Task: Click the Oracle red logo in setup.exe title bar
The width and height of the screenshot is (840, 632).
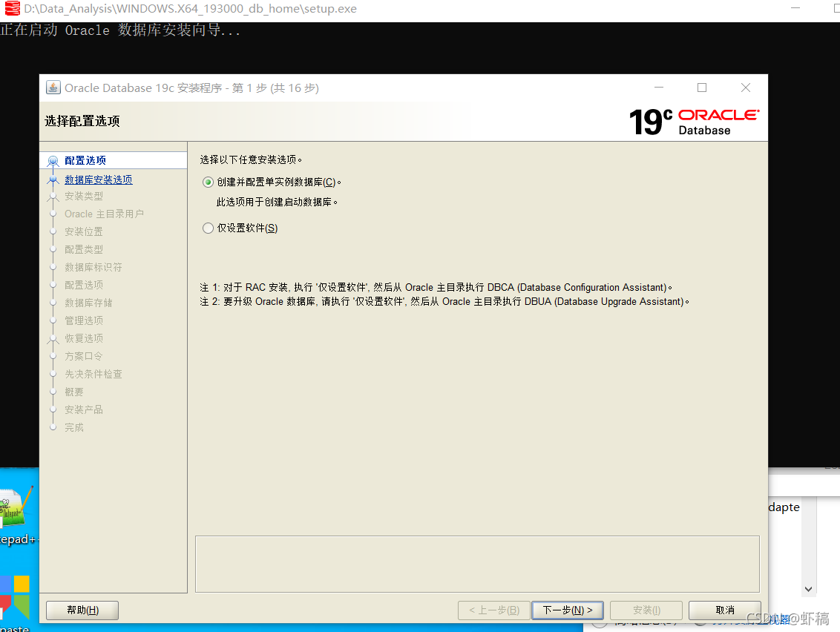Action: click(11, 8)
